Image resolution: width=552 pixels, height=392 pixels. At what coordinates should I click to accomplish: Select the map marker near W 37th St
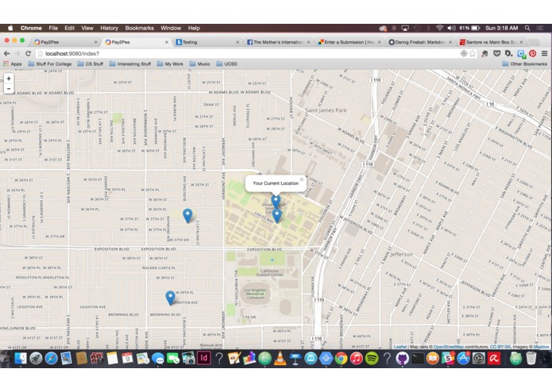tap(187, 216)
